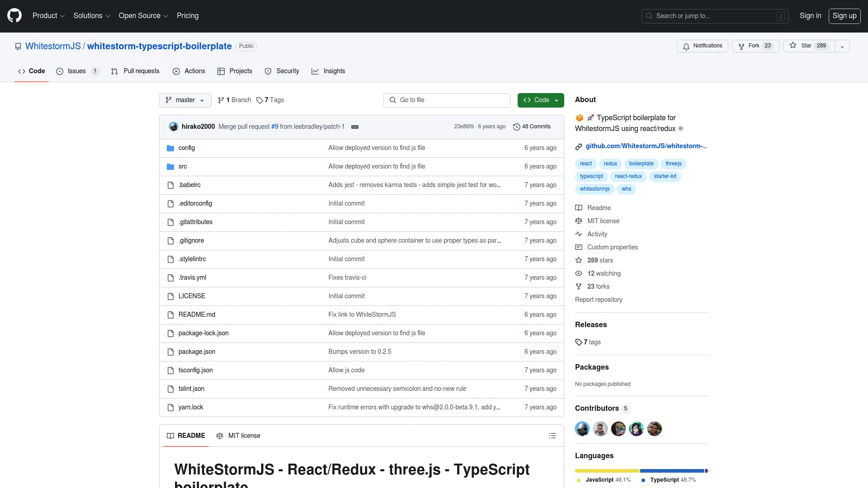Open the Security tab
868x488 pixels.
tap(282, 71)
